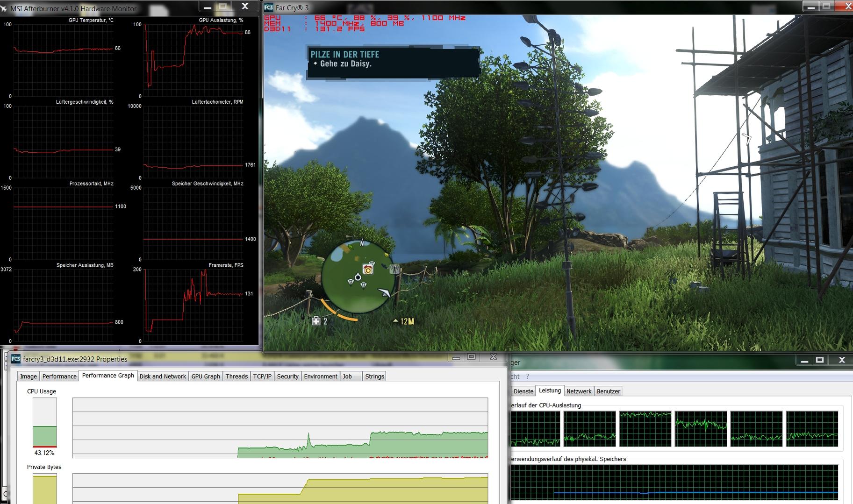
Task: Switch to the Dienste tab in Task Manager
Action: [x=523, y=391]
